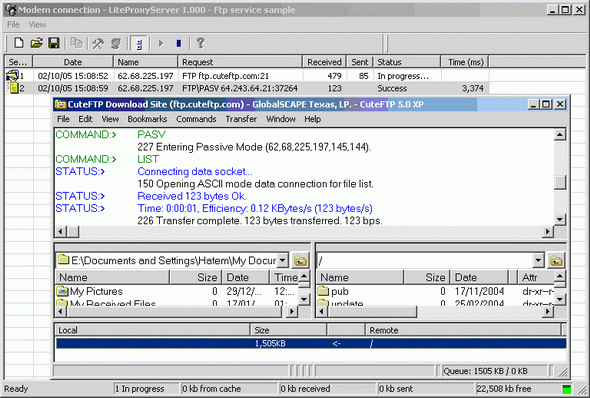Screen dimensions: 590x398
Task: Sort remote files by Attr header
Action: coord(536,278)
